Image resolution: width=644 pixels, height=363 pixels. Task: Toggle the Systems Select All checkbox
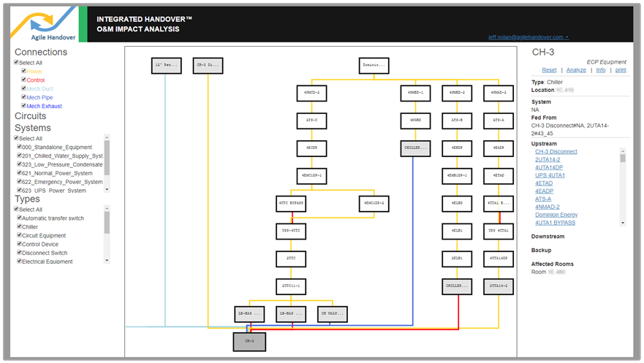click(16, 138)
